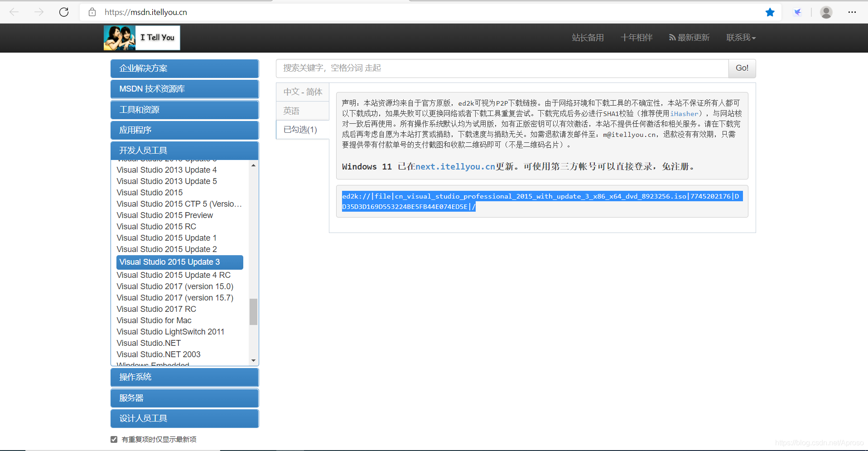Expand the 联系我 dropdown menu

click(741, 38)
